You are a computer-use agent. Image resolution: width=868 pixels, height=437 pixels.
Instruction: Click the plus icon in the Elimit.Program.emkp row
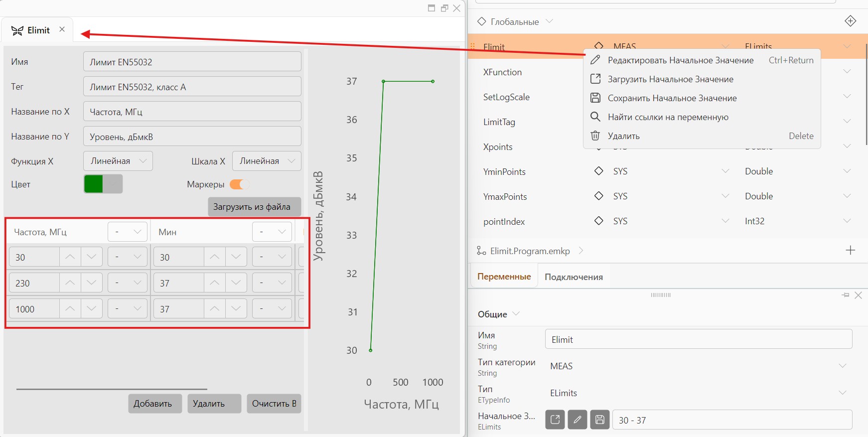click(x=851, y=250)
